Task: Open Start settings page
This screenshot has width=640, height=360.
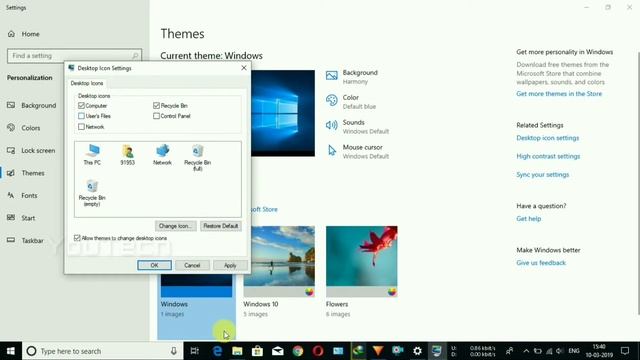Action: point(21,218)
